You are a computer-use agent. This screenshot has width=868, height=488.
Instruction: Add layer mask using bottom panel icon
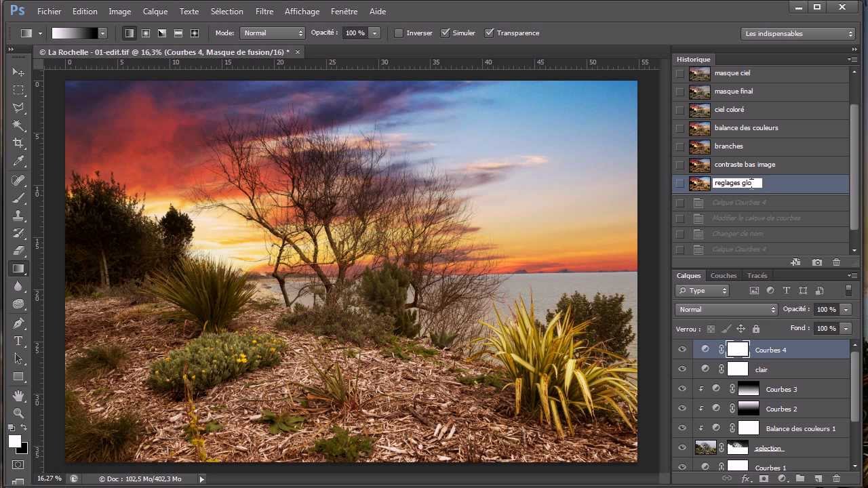point(764,479)
